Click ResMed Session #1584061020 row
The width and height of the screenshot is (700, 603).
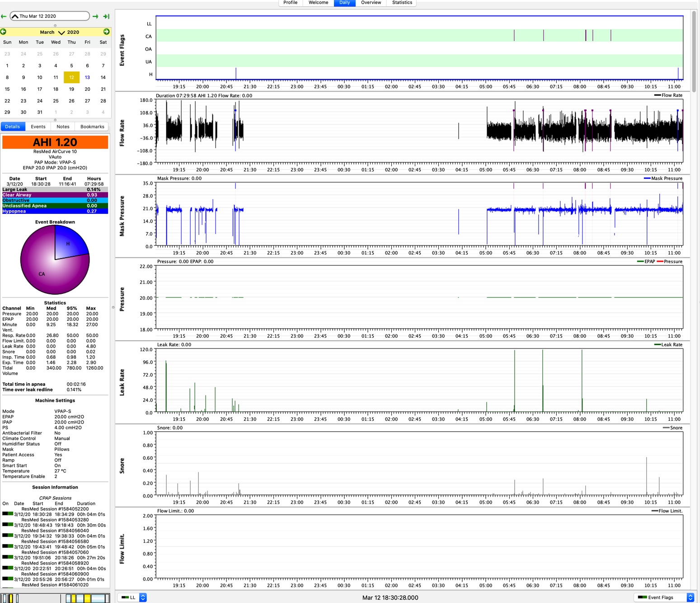pyautogui.click(x=55, y=585)
